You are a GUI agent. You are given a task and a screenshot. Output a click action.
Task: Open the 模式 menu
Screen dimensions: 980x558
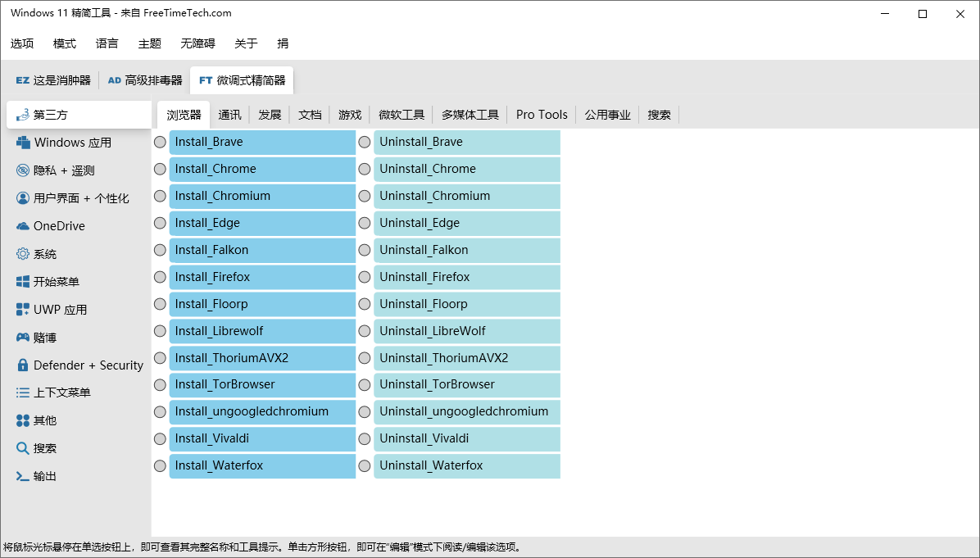65,43
